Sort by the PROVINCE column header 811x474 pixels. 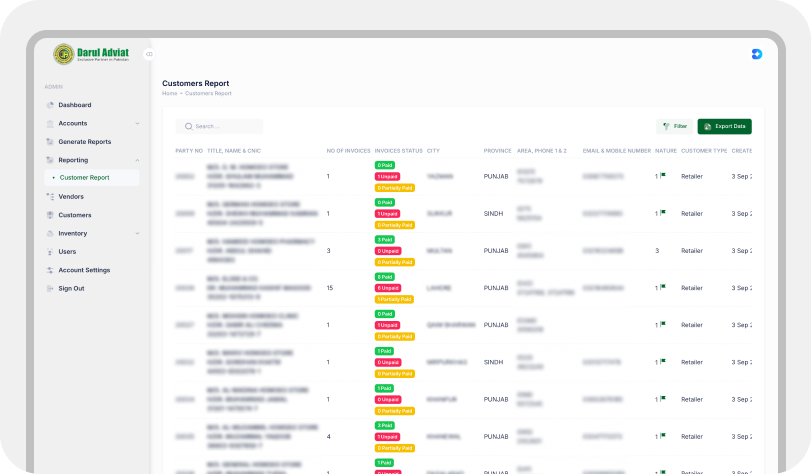(x=498, y=151)
